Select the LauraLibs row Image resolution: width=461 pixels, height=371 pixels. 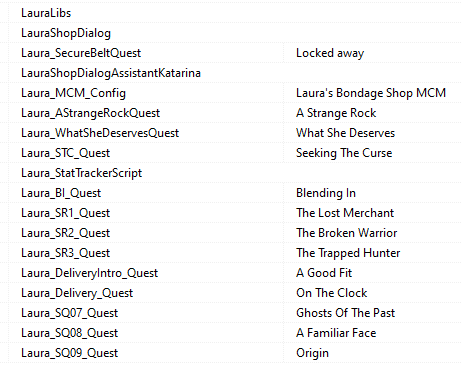pyautogui.click(x=46, y=13)
